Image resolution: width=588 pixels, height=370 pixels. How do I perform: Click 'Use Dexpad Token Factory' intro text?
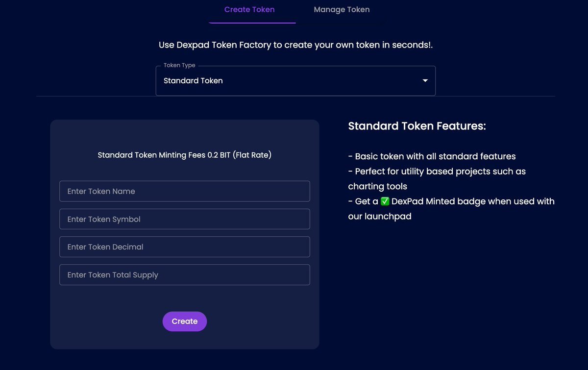[x=296, y=45]
